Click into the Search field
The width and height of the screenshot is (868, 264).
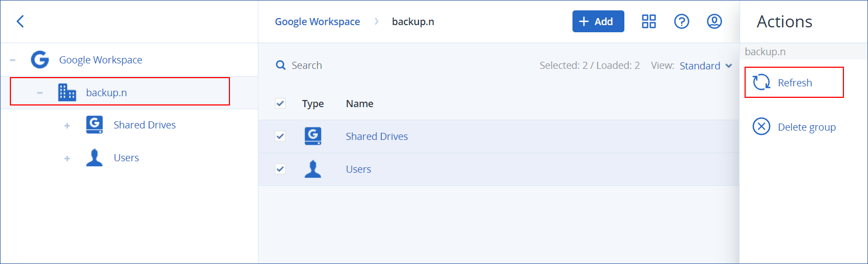(382, 66)
